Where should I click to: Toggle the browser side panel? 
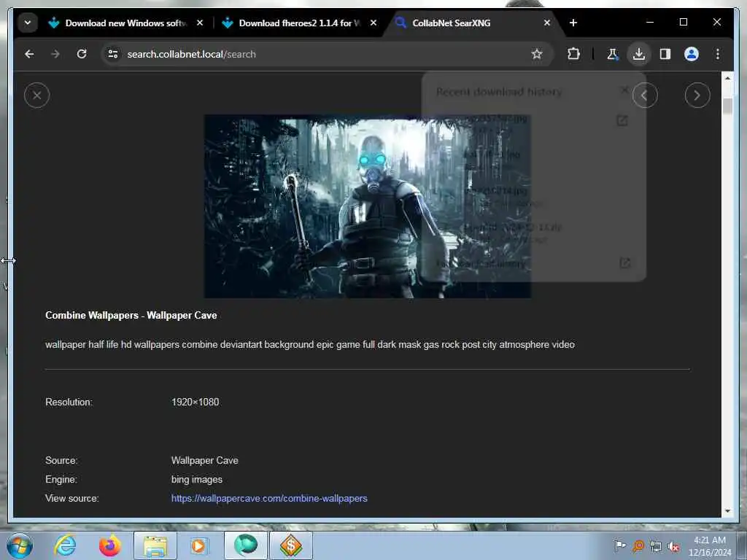665,54
